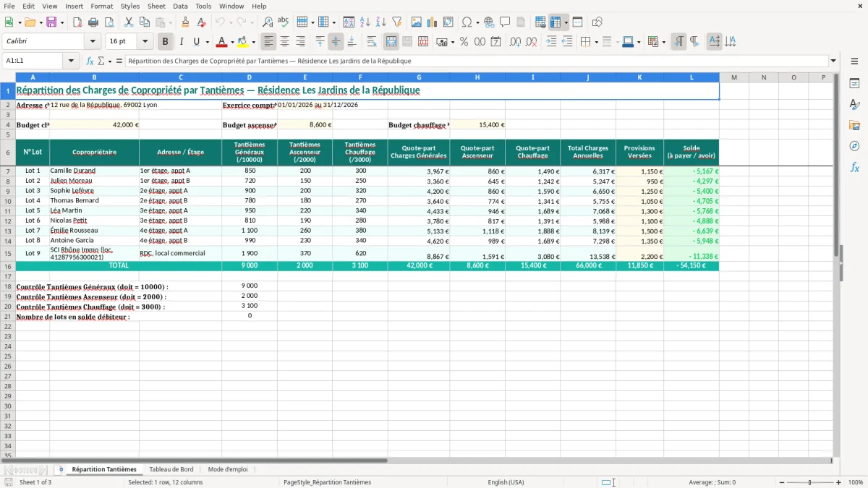Image resolution: width=868 pixels, height=488 pixels.
Task: Open sidebar Functions deck
Action: [x=854, y=167]
